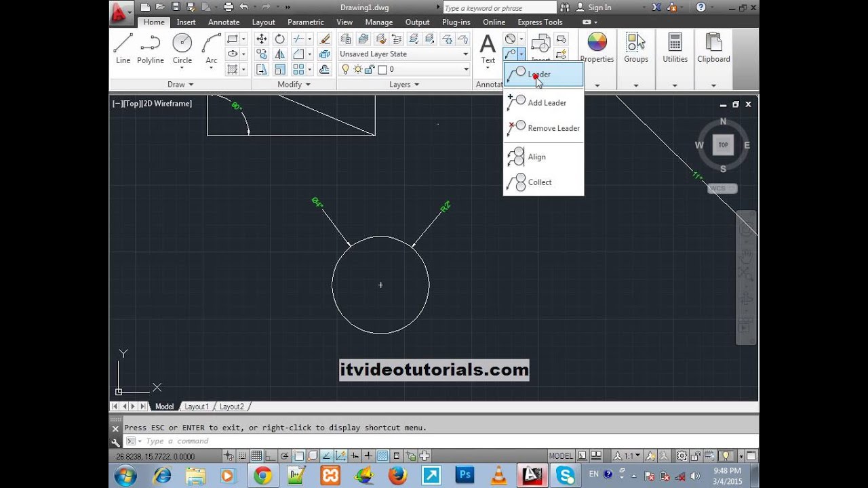Select the Line drawing tool
Screen dimensions: 868x488
pos(123,48)
